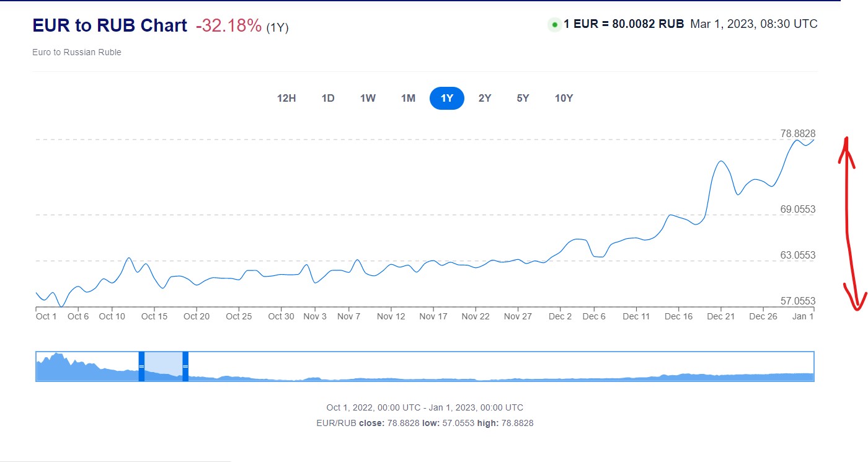Click left handle of range selector

pyautogui.click(x=141, y=366)
